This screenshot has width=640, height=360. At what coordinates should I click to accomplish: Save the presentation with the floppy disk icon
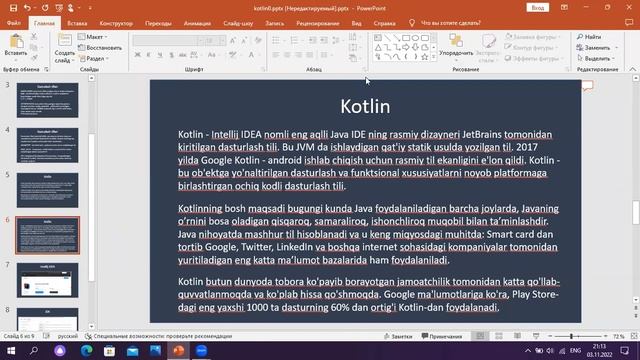13,8
